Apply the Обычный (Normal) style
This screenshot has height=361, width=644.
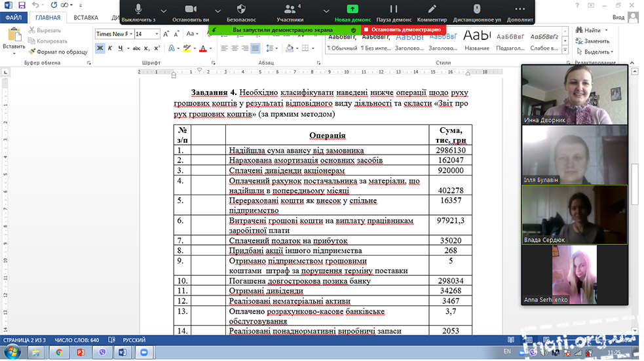click(342, 42)
